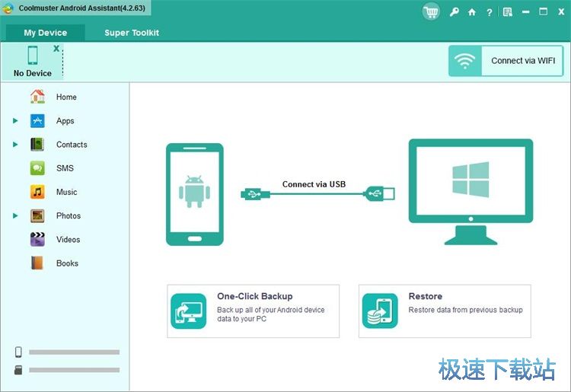The height and width of the screenshot is (392, 571).
Task: Click the Restore database icon
Action: coord(380,311)
